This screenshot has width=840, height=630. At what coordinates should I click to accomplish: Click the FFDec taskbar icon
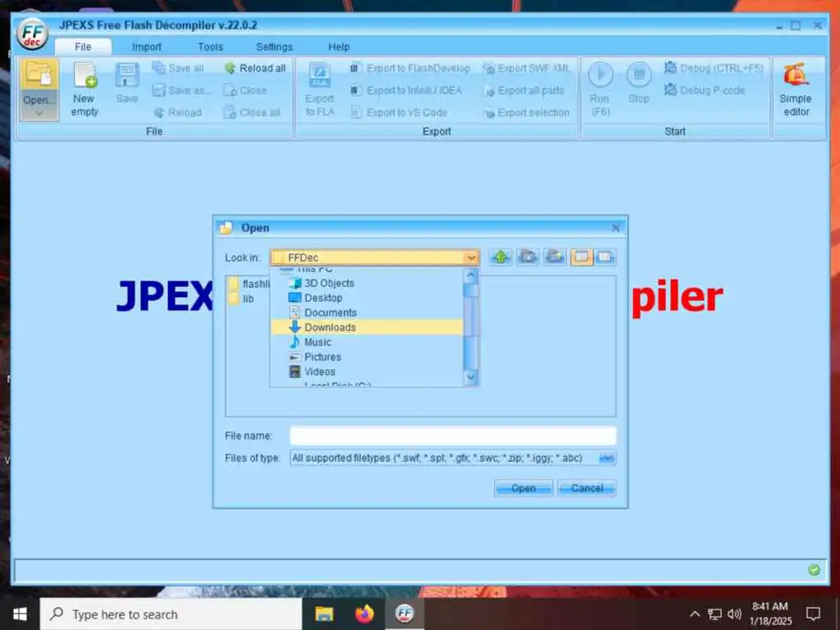point(405,614)
